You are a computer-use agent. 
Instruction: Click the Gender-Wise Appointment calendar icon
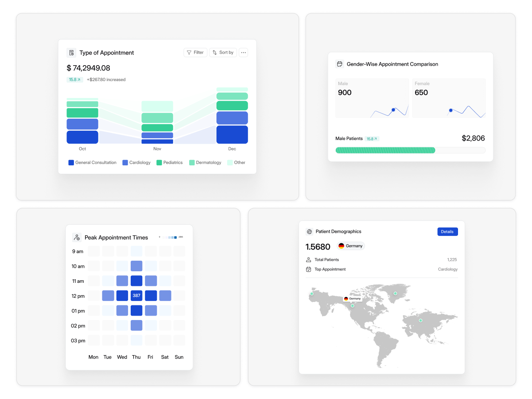tap(340, 64)
